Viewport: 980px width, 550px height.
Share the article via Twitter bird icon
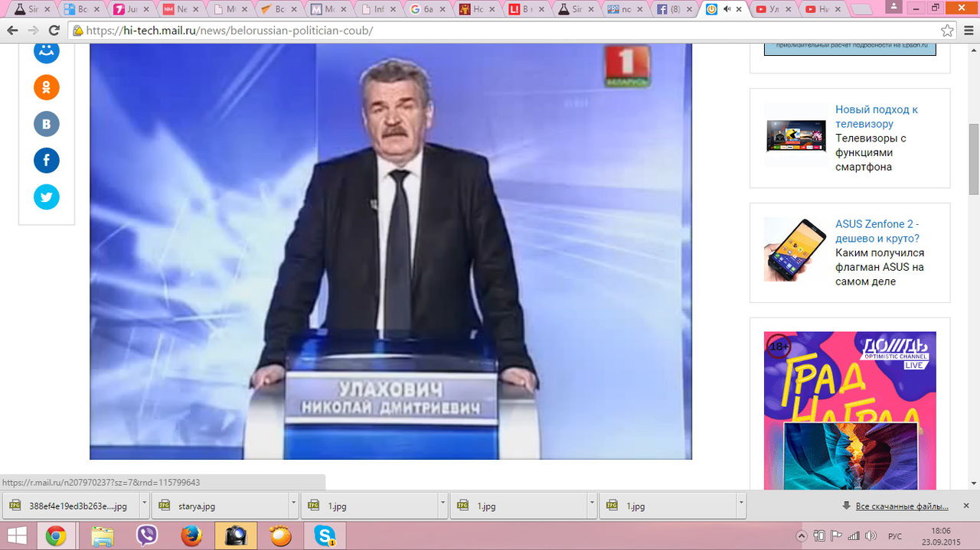pyautogui.click(x=47, y=197)
